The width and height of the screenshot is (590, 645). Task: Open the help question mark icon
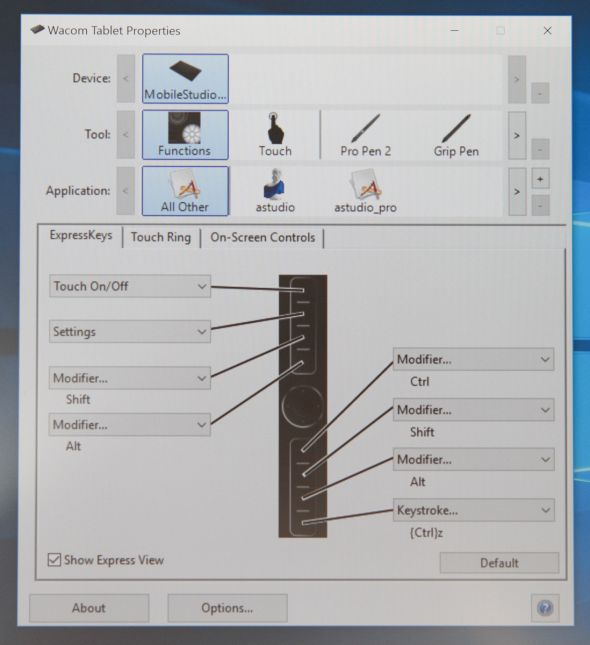pos(545,607)
